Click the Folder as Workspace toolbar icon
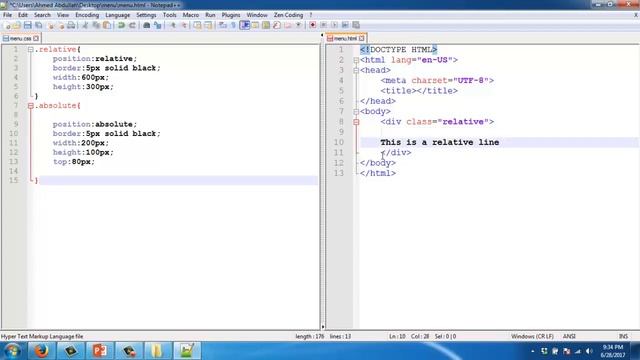Screen dimensions: 640x360 pos(288,25)
